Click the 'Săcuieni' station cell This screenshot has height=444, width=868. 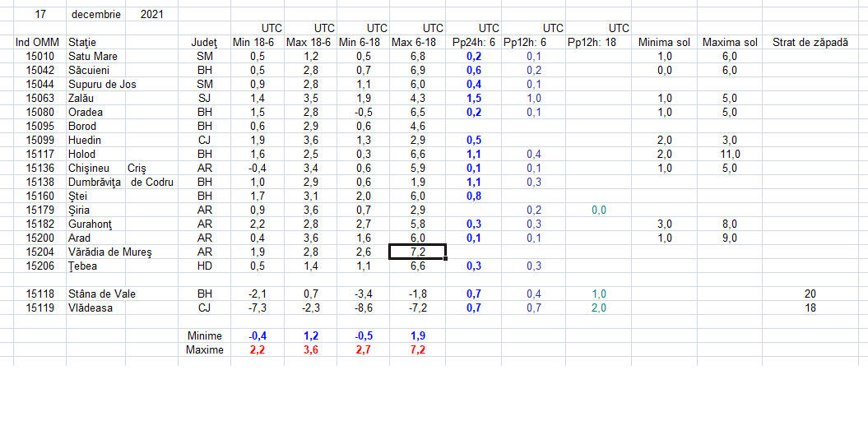point(95,70)
